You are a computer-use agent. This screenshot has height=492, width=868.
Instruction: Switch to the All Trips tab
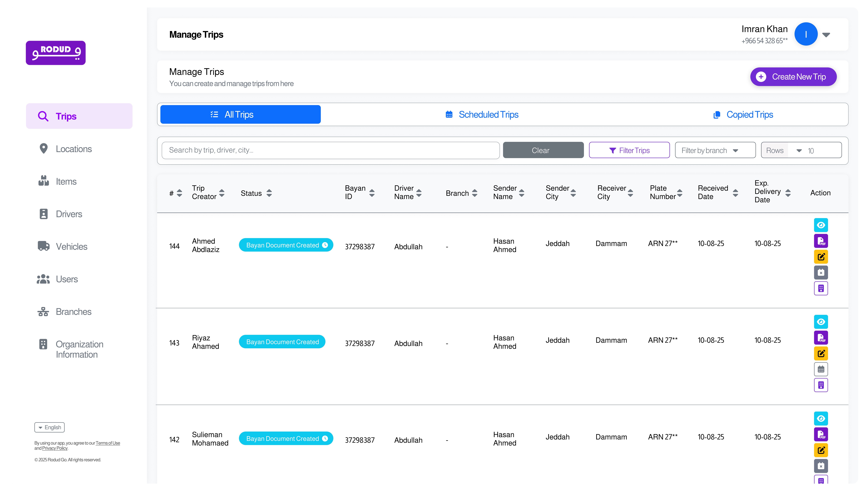point(240,115)
